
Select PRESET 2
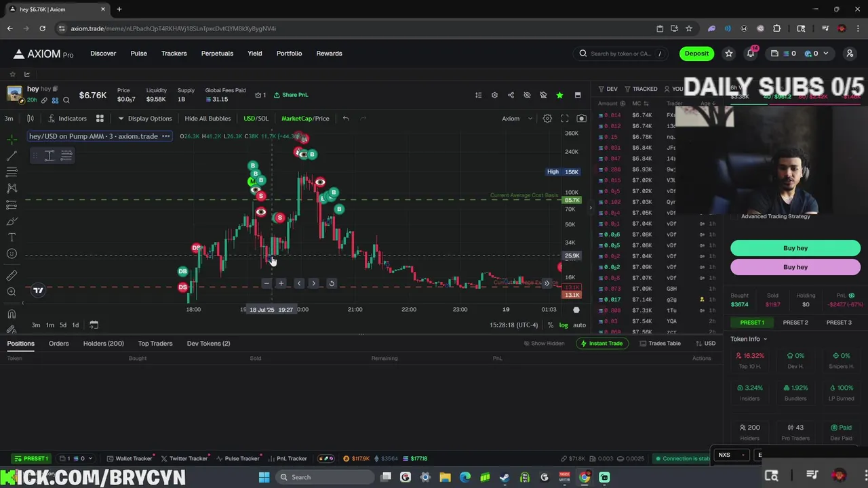[795, 323]
